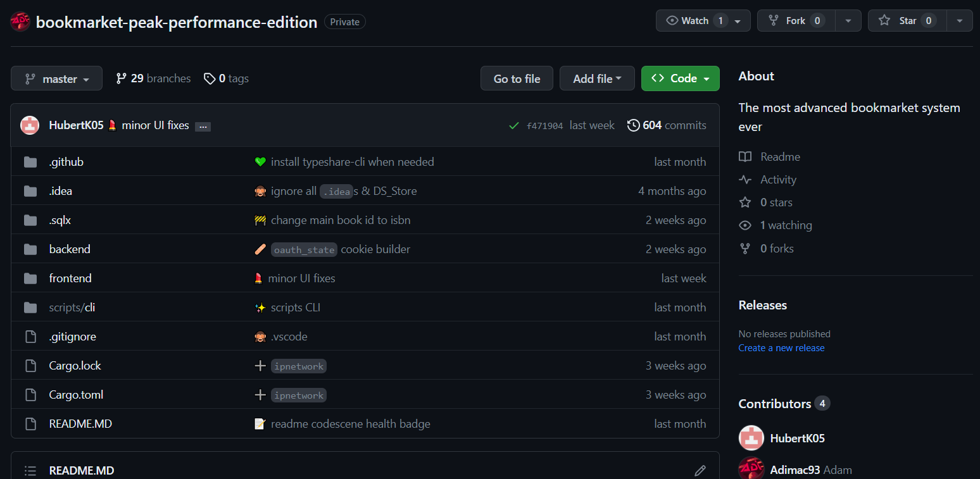Open the master branch dropdown
Viewport: 980px width, 479px height.
coord(56,78)
